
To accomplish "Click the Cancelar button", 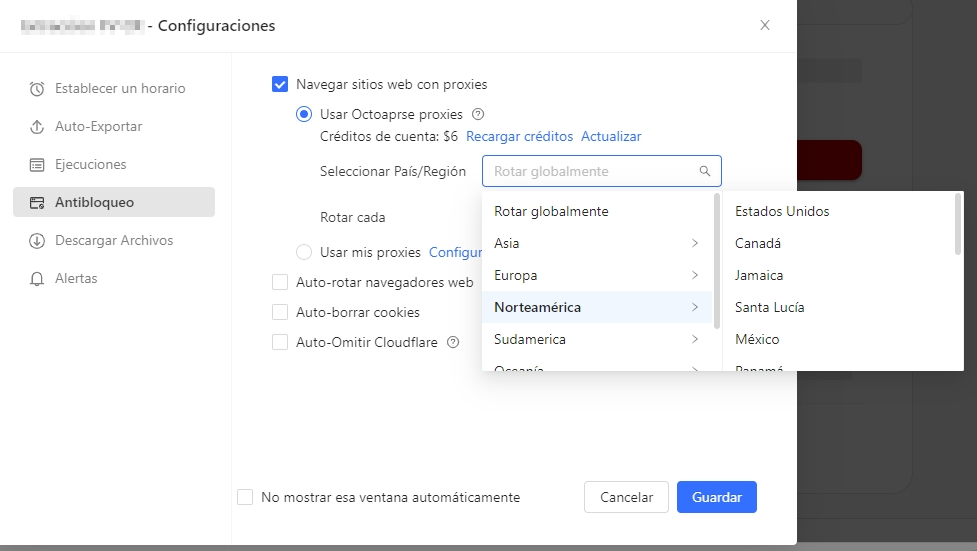I will tap(626, 497).
